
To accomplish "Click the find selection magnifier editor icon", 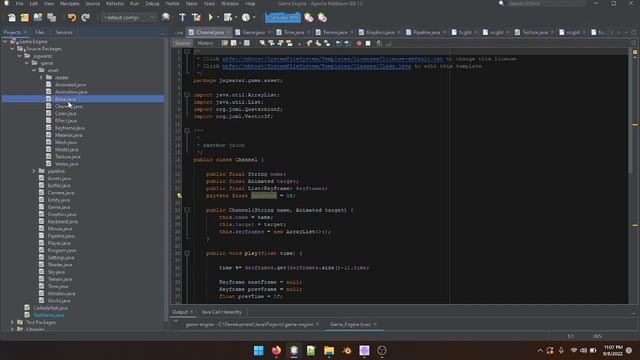I will [262, 43].
